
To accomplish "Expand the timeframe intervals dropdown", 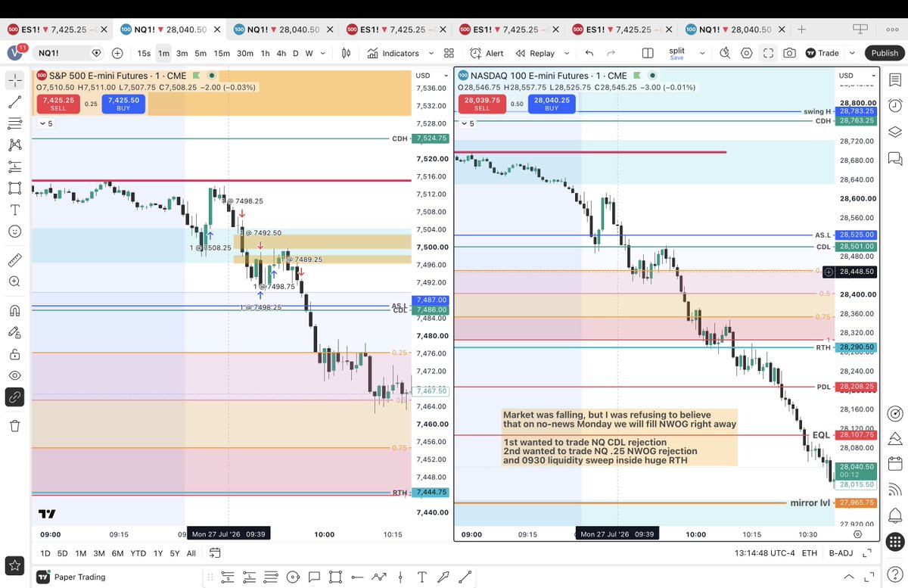I will coord(325,53).
